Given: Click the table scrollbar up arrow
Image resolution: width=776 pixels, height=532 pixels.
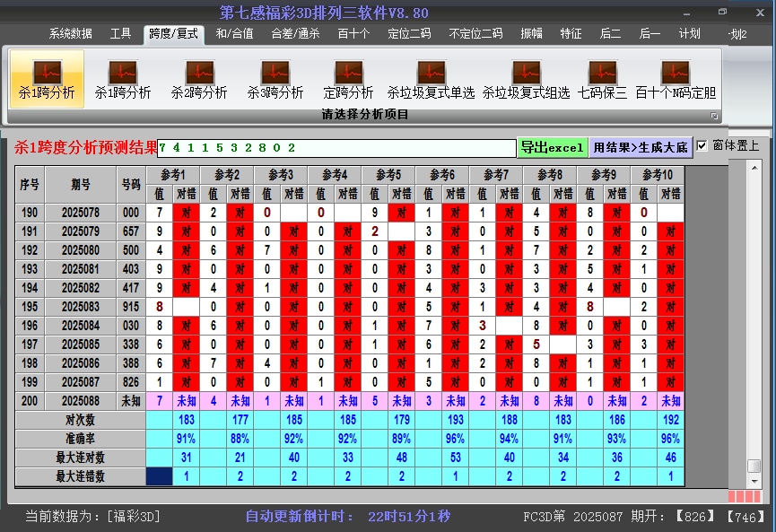Looking at the screenshot, I should pos(754,169).
